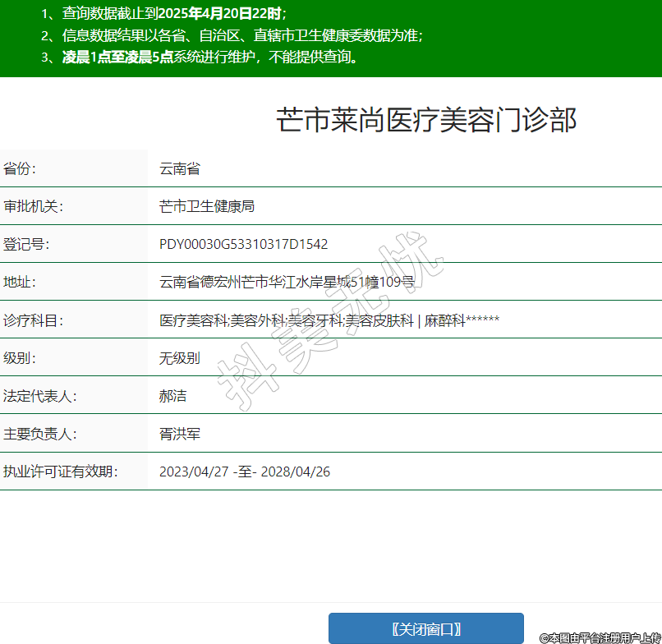The image size is (662, 644).
Task: Select the registration number PDY00030G53310317D1542
Action: tap(243, 245)
